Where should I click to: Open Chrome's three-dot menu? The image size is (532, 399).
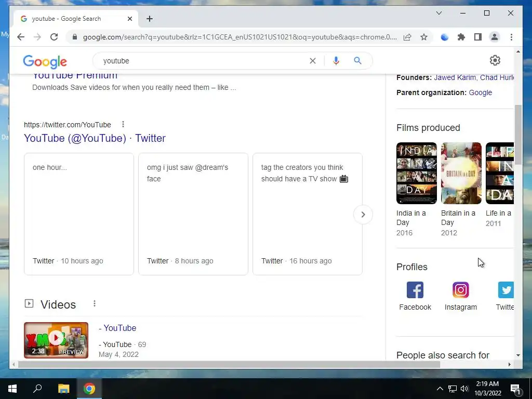point(511,37)
